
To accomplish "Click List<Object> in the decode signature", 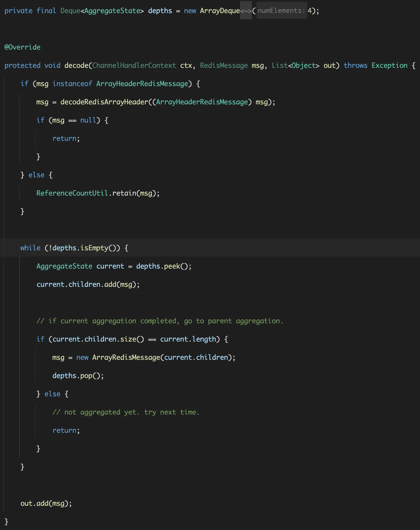I will tap(295, 65).
